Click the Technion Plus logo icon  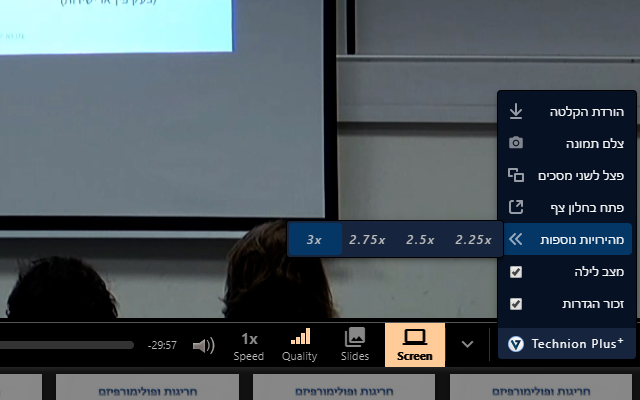(516, 344)
